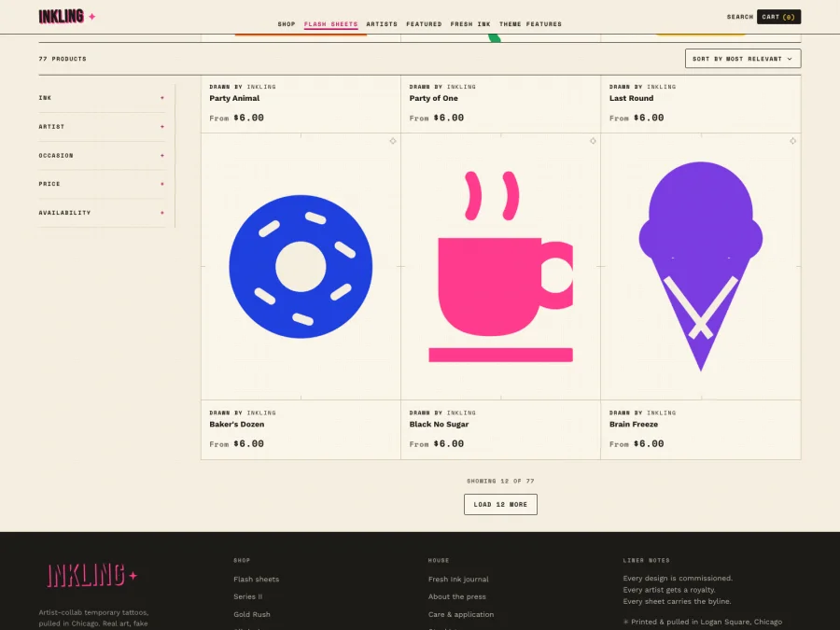Image resolution: width=840 pixels, height=630 pixels.
Task: Click the footer House column heading
Action: point(439,560)
